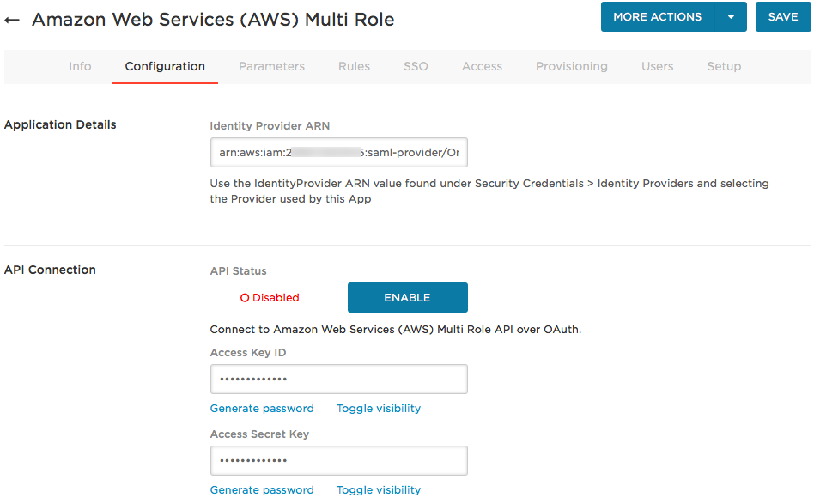Save the application configuration

(x=783, y=17)
